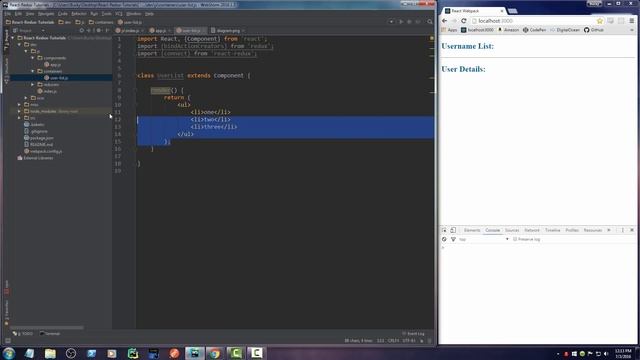Toggle the read-only lock icon in status bar
The height and width of the screenshot is (360, 640).
pos(422,340)
